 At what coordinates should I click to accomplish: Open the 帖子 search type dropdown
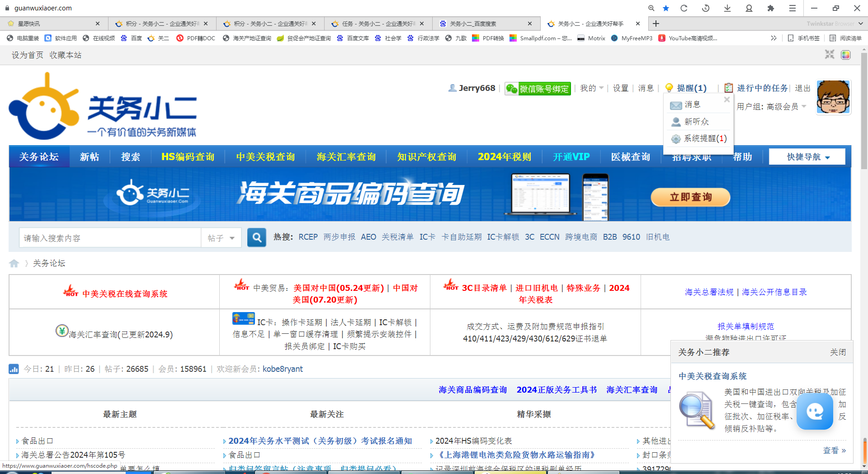point(221,238)
